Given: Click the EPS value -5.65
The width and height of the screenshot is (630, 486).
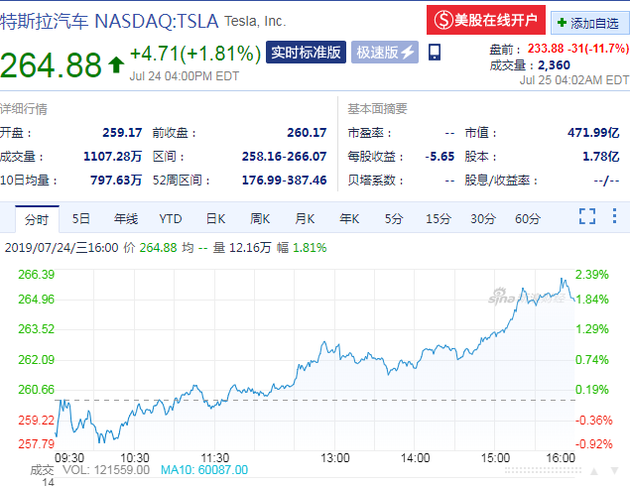Looking at the screenshot, I should [x=440, y=156].
